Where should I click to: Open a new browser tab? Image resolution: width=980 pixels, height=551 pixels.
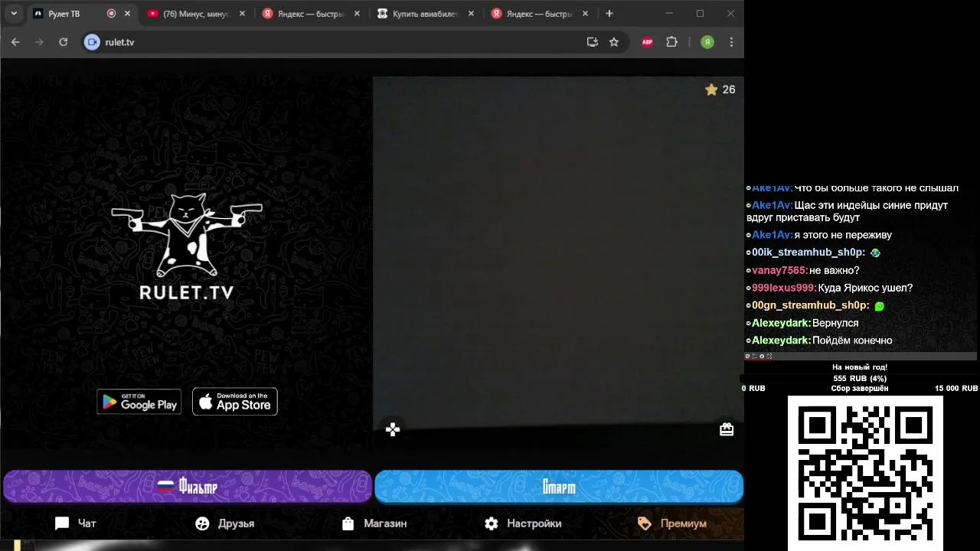point(609,14)
